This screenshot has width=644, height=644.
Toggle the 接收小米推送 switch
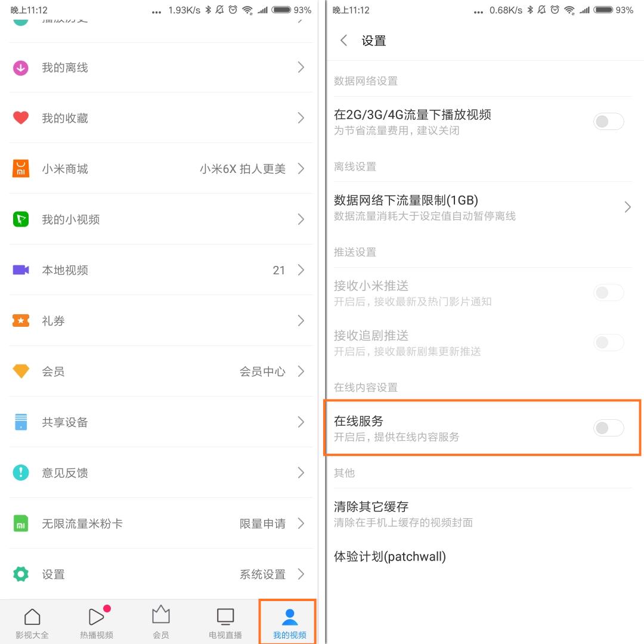click(x=608, y=292)
